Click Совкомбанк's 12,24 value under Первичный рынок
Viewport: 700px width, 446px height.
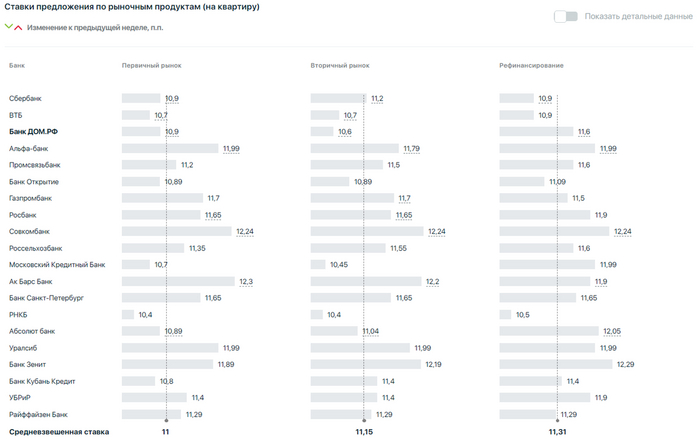[246, 231]
